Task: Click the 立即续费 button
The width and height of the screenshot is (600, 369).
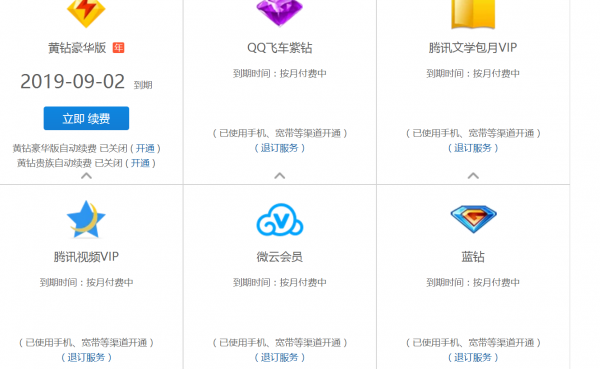Action: point(86,118)
